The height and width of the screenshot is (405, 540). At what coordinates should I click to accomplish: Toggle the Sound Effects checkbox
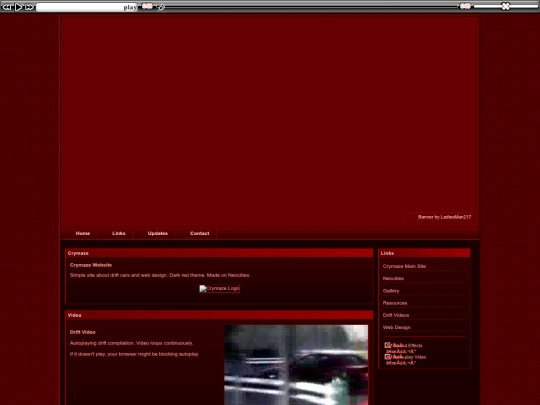click(388, 345)
